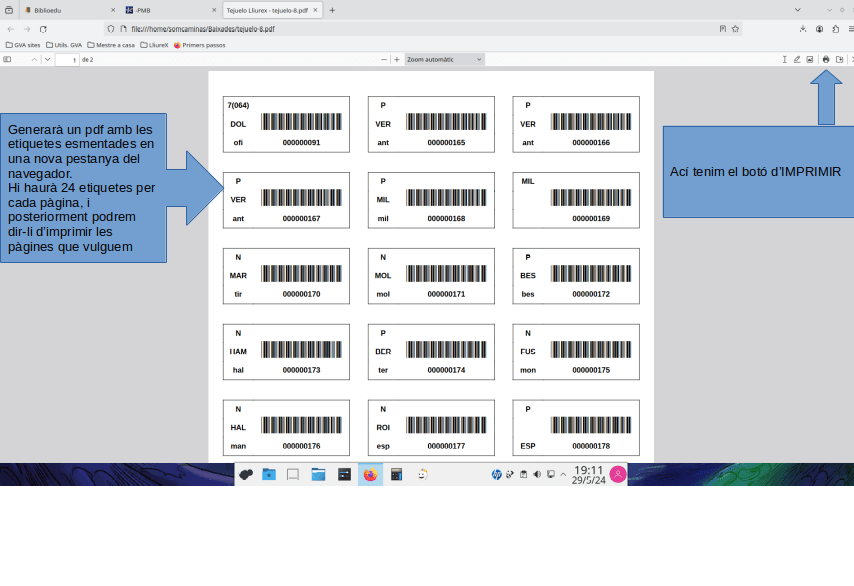Open GVA sites bookmark folder

tap(23, 45)
